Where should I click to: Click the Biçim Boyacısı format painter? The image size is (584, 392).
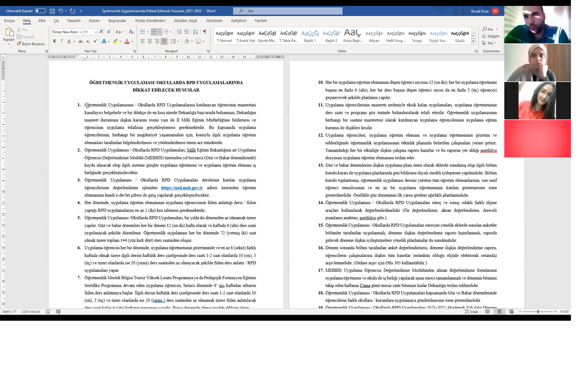coord(31,44)
